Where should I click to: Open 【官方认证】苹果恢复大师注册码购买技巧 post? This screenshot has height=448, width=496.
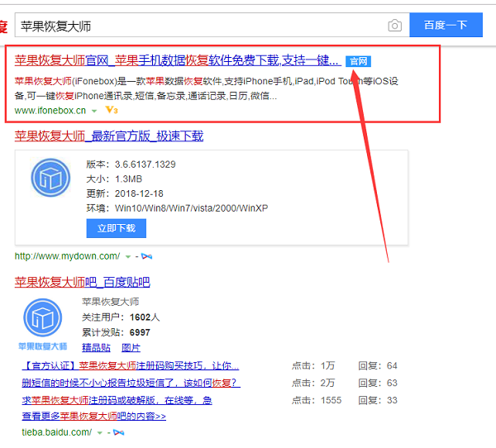(x=131, y=365)
